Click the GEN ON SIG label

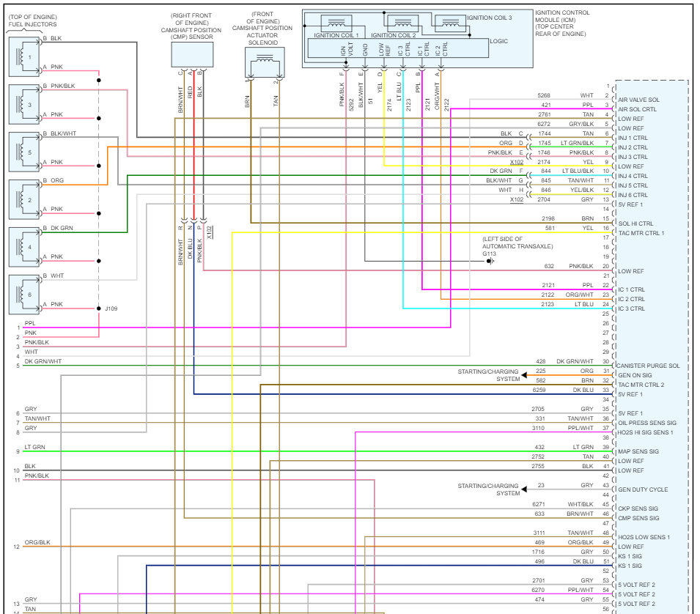635,375
